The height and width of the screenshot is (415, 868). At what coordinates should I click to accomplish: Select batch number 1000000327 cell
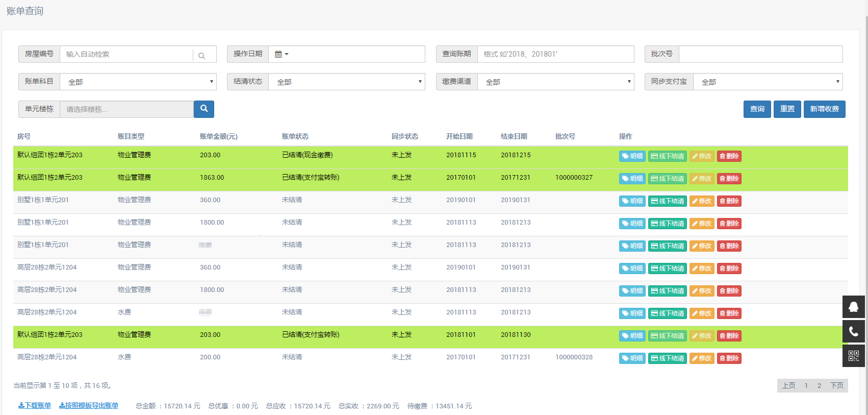[x=574, y=178]
